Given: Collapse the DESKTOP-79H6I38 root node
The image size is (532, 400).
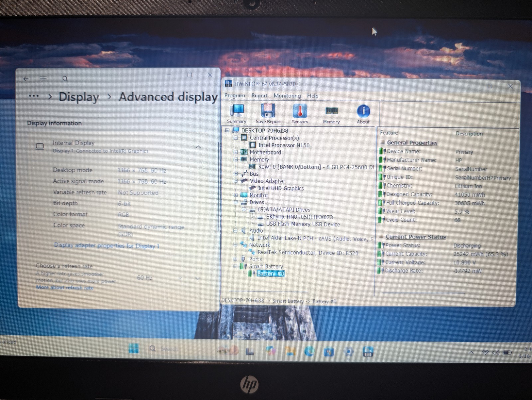Looking at the screenshot, I should coord(227,130).
